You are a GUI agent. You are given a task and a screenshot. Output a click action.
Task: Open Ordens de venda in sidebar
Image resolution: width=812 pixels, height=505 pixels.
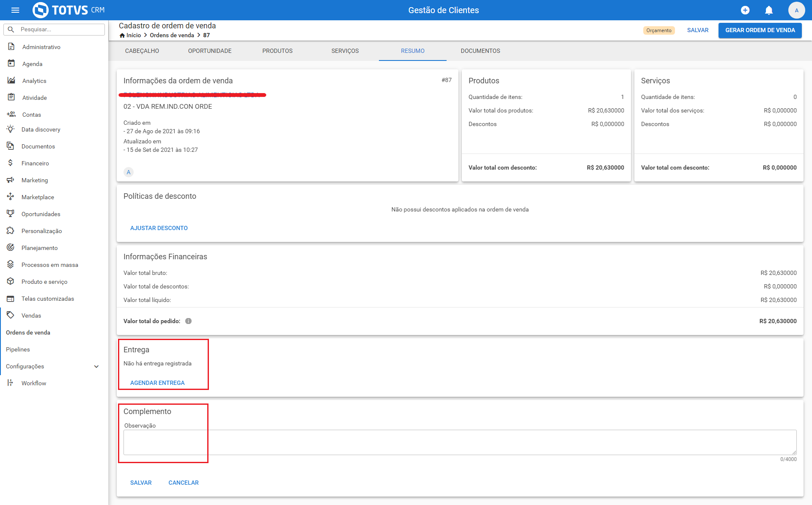(x=28, y=332)
